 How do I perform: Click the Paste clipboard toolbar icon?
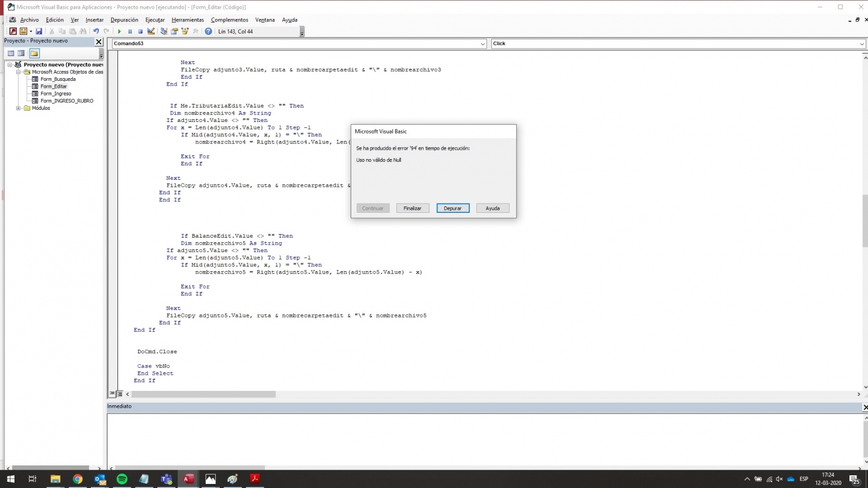[x=72, y=31]
